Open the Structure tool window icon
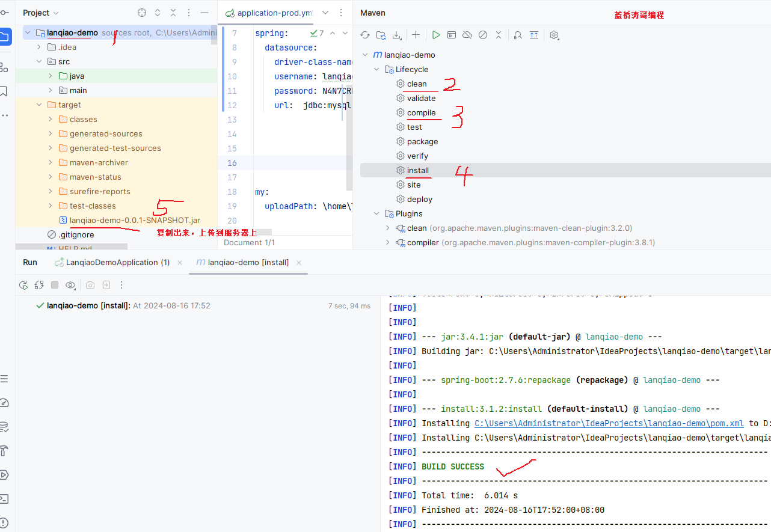The image size is (771, 532). tap(4, 67)
